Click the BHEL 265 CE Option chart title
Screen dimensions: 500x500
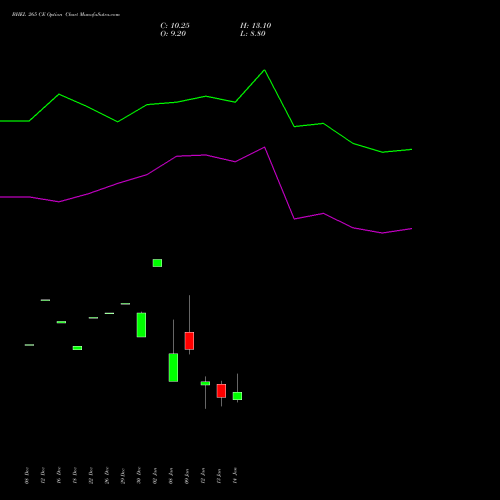pyautogui.click(x=66, y=15)
